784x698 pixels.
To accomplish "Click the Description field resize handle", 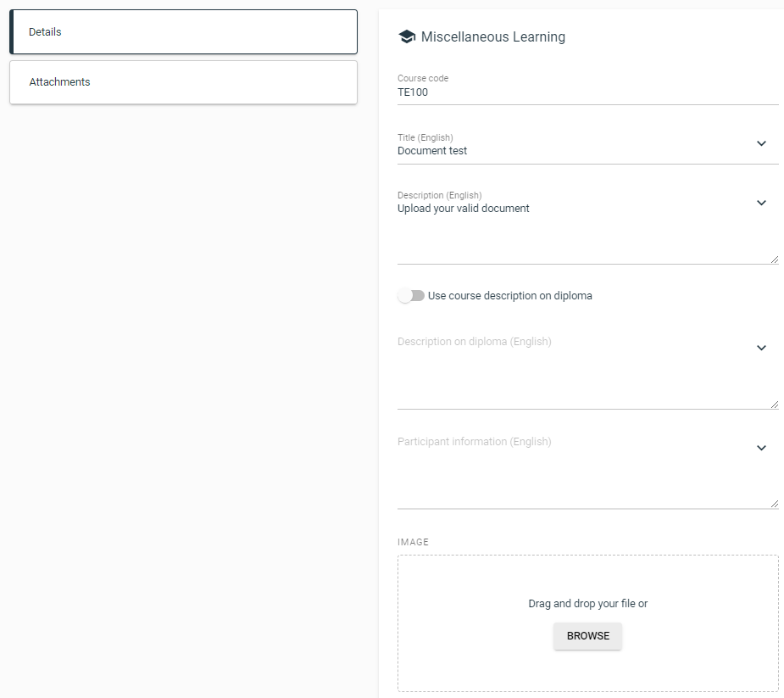I will pos(775,260).
